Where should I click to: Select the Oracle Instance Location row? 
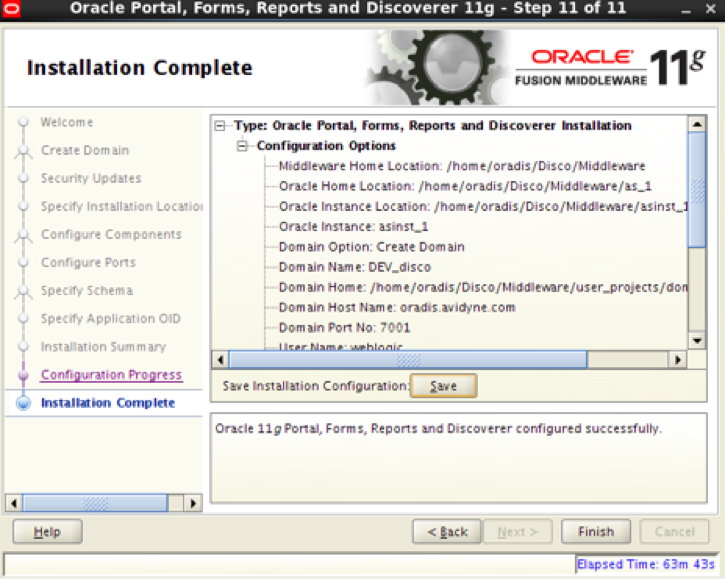483,207
